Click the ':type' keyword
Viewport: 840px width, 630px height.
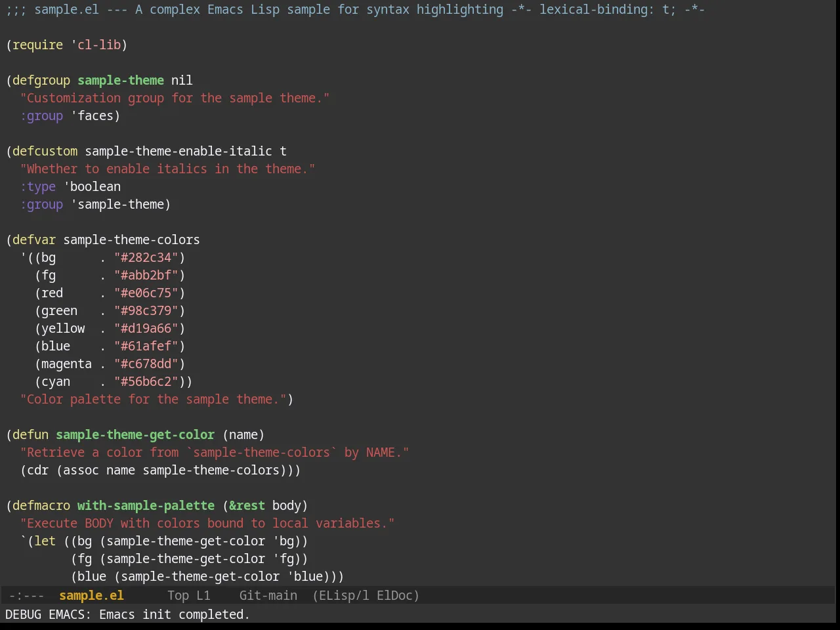pyautogui.click(x=38, y=186)
